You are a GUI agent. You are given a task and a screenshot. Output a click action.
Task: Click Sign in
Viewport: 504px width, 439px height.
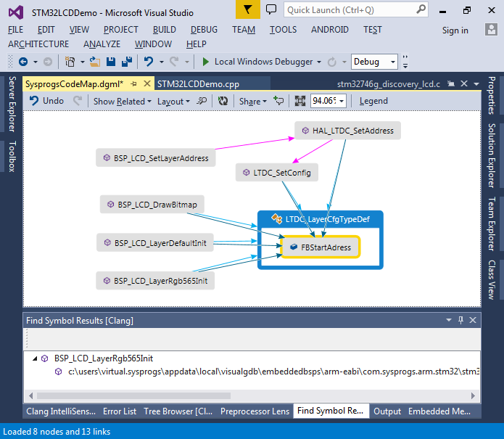pos(455,30)
